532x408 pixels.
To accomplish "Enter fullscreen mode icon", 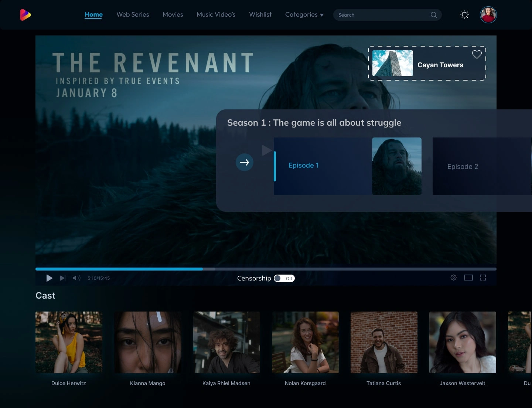I will (483, 278).
